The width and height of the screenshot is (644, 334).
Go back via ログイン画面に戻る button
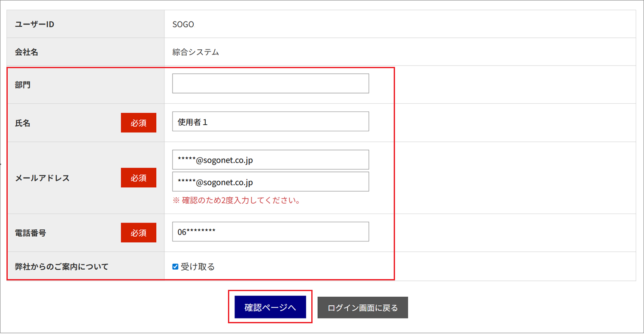[x=362, y=307]
